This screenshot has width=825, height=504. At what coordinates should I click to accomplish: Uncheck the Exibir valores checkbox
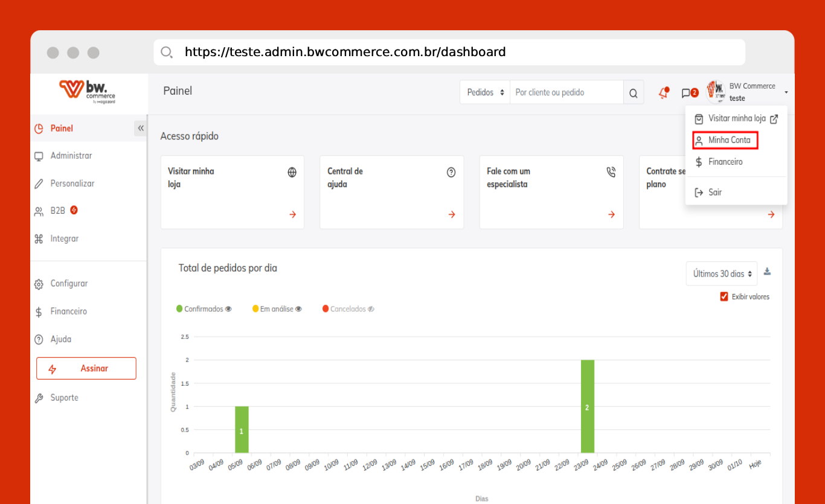click(x=724, y=296)
